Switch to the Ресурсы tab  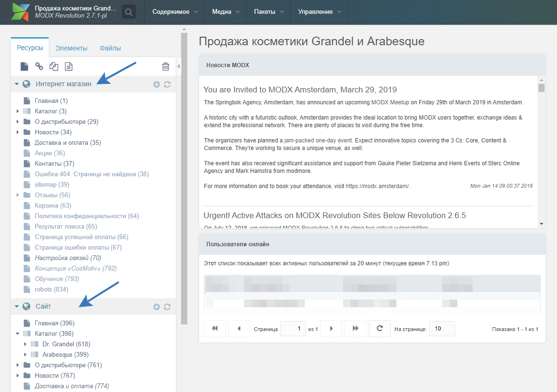(x=30, y=48)
